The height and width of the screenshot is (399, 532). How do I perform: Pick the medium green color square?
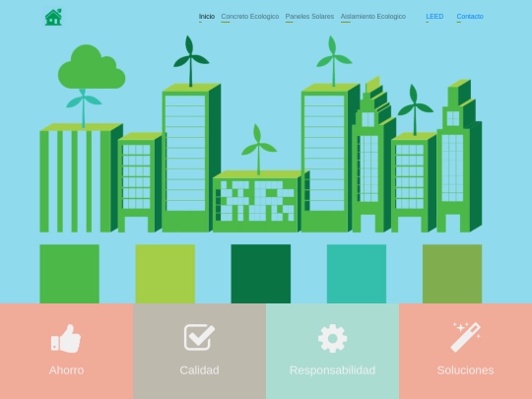[70, 274]
